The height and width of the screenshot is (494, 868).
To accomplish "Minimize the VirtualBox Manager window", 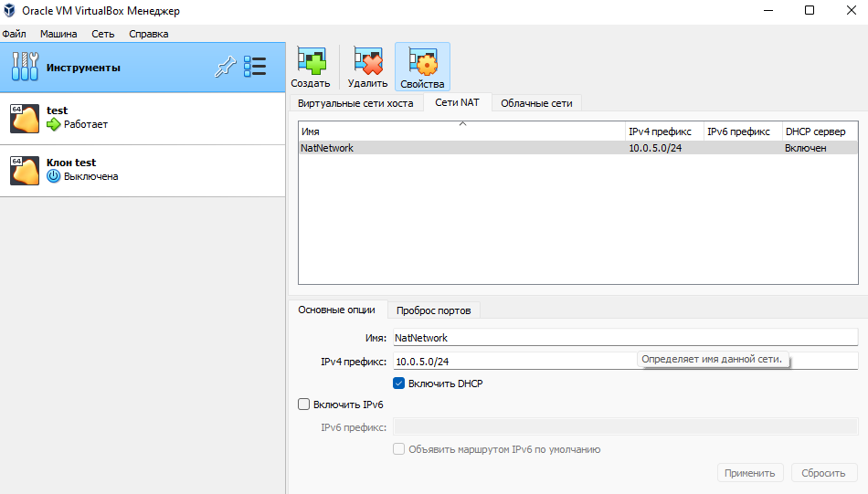I will (x=768, y=11).
